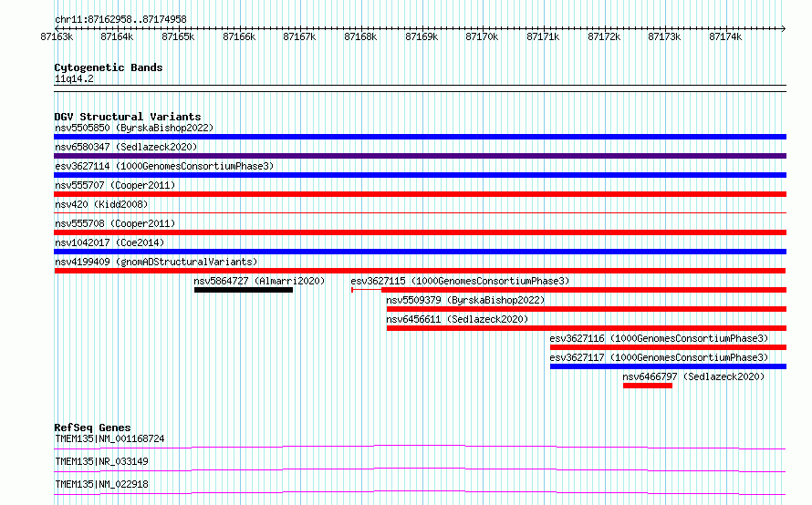812x505 pixels.
Task: Click the 87174k ruler tick label
Action: pos(725,36)
